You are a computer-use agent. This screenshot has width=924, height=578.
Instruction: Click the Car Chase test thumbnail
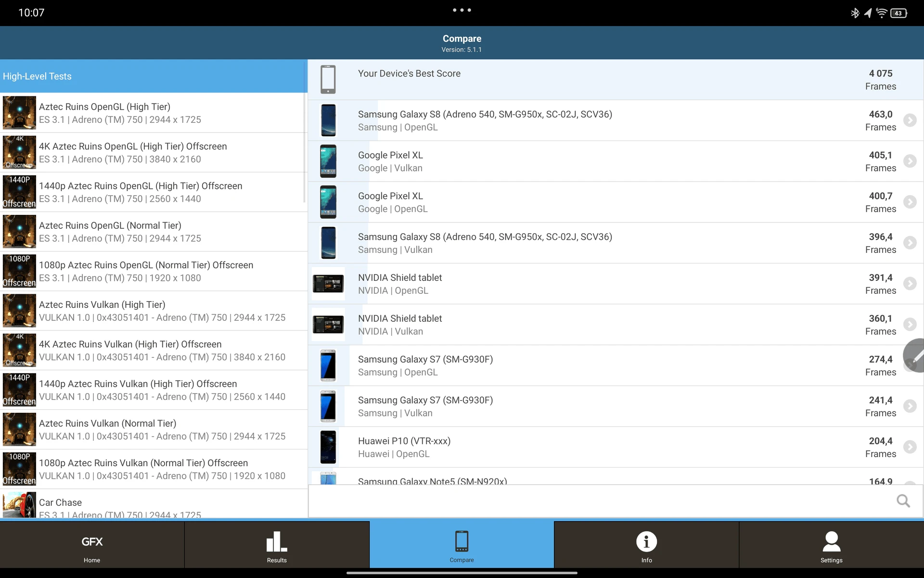pyautogui.click(x=19, y=505)
